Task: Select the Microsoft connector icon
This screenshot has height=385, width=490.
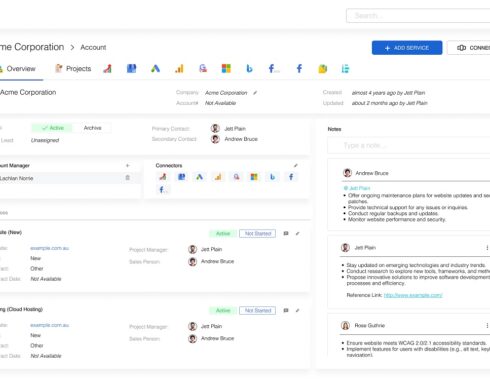Action: (254, 177)
